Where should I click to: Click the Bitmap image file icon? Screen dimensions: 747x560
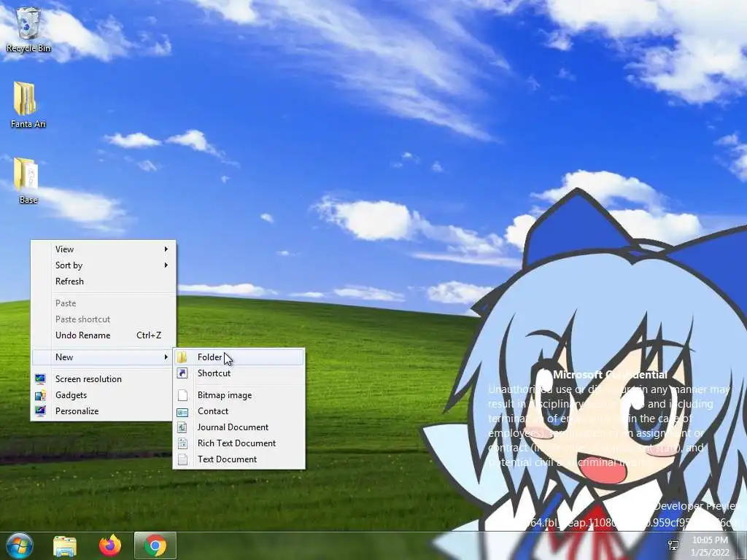coord(182,395)
